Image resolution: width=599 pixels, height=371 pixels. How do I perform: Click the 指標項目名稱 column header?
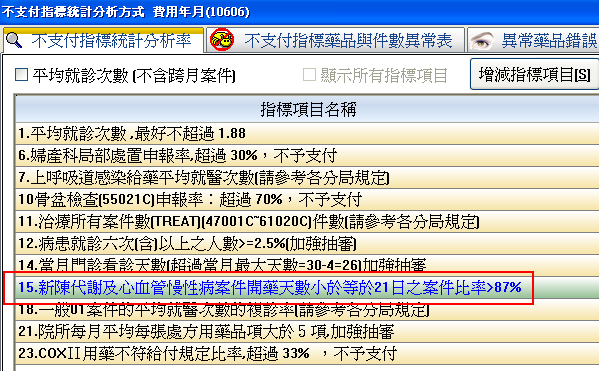307,109
